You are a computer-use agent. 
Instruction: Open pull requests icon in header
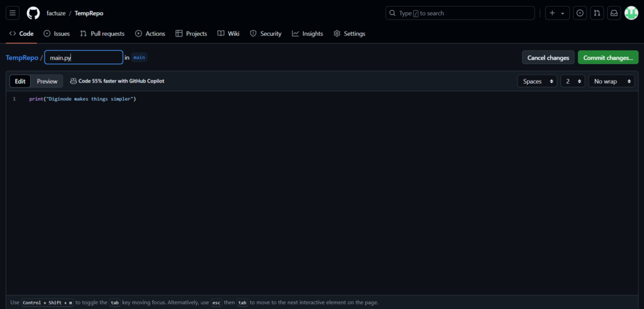point(597,13)
